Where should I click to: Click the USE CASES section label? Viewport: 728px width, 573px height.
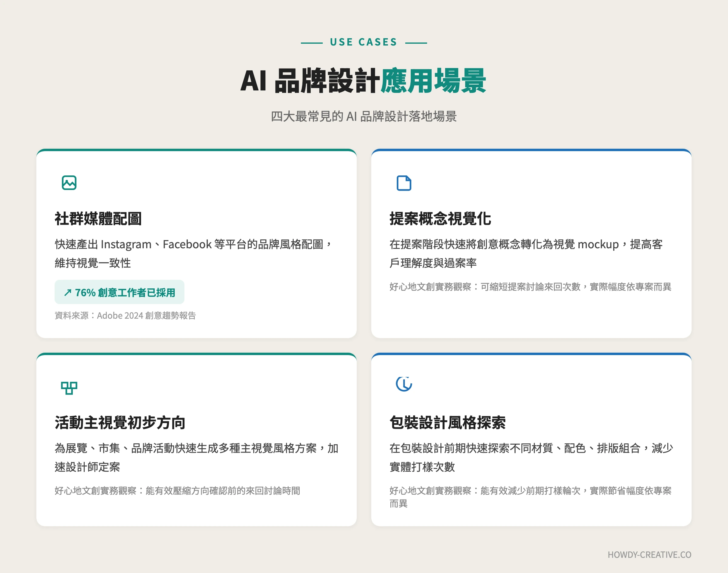click(x=364, y=42)
